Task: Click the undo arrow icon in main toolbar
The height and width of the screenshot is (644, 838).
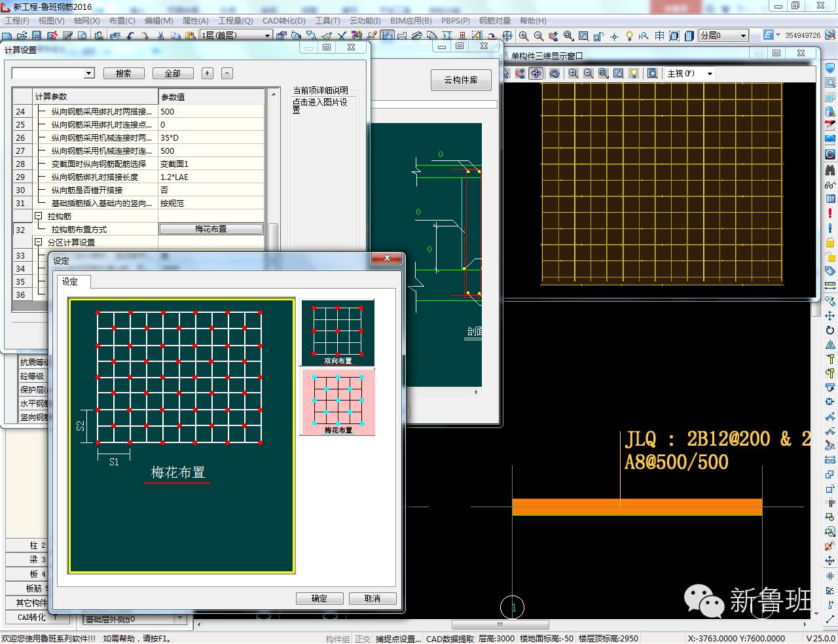Action: (x=130, y=36)
